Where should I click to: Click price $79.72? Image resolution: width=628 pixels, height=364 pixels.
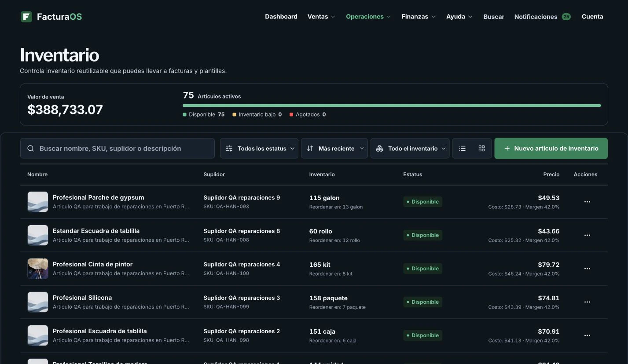tap(549, 265)
